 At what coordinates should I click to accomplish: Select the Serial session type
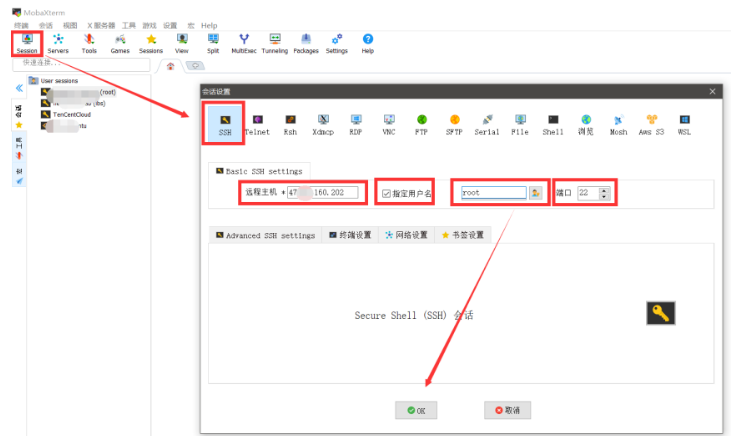coord(487,125)
